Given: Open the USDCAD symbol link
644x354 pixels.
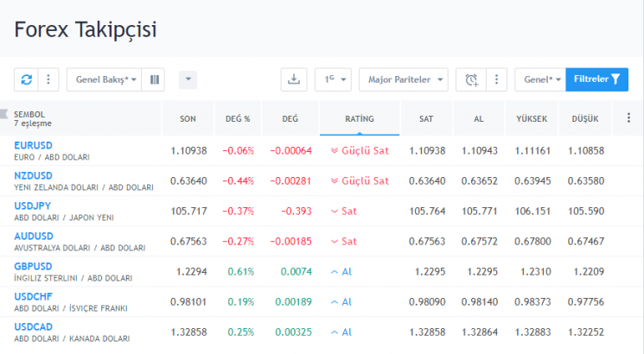Looking at the screenshot, I should [33, 327].
